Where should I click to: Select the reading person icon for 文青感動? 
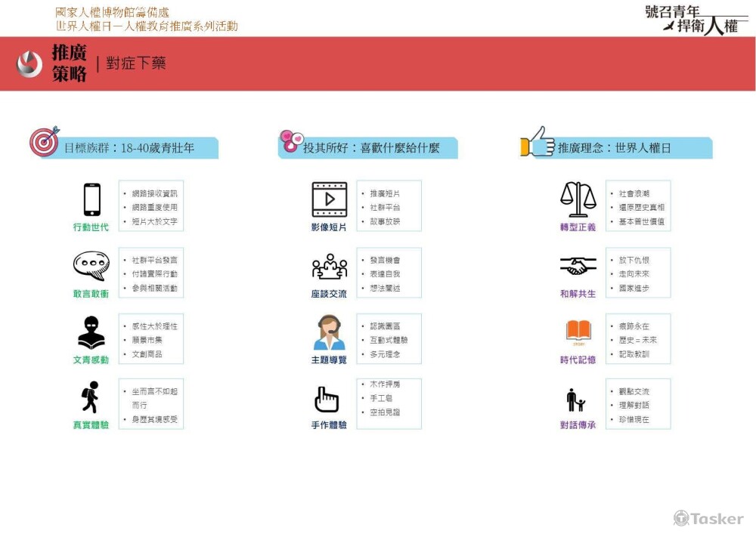click(91, 332)
